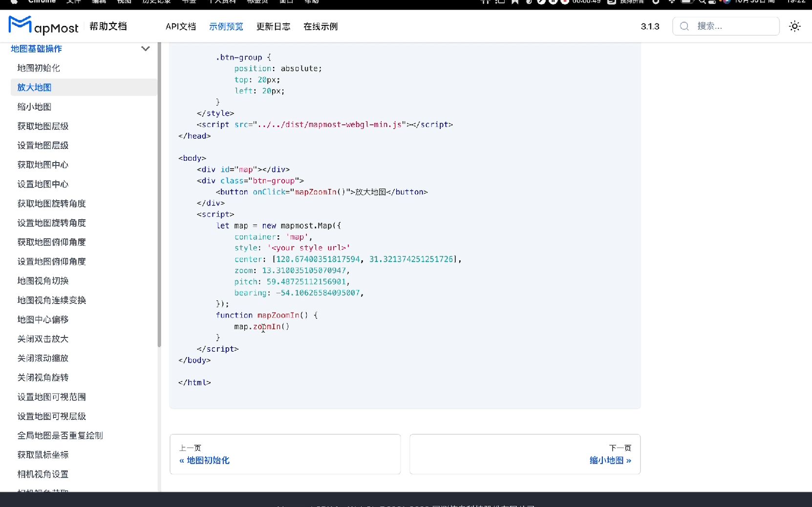
Task: Click the bearing: -54.106 value line
Action: [299, 293]
